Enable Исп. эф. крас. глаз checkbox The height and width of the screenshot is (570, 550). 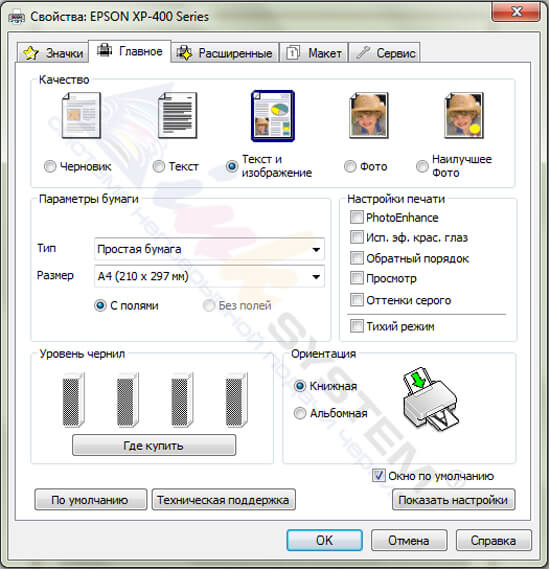pyautogui.click(x=357, y=237)
